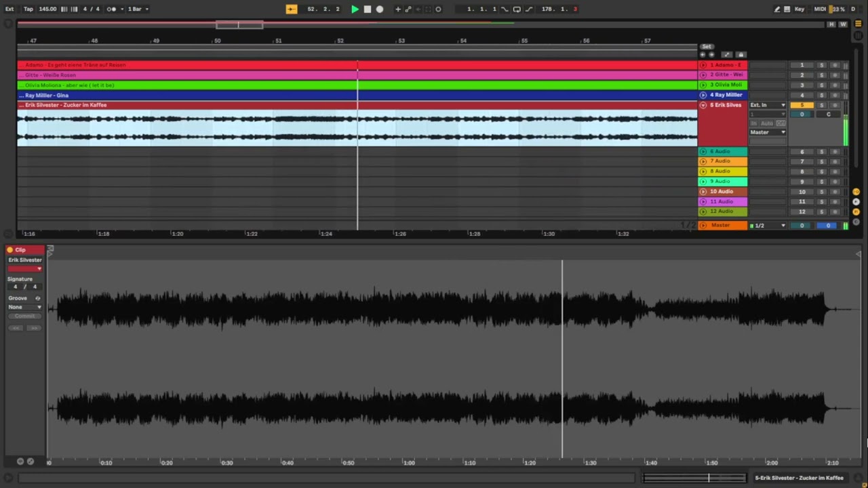This screenshot has width=868, height=488.
Task: Select the Ray Miller - Gina clip
Action: [x=357, y=95]
